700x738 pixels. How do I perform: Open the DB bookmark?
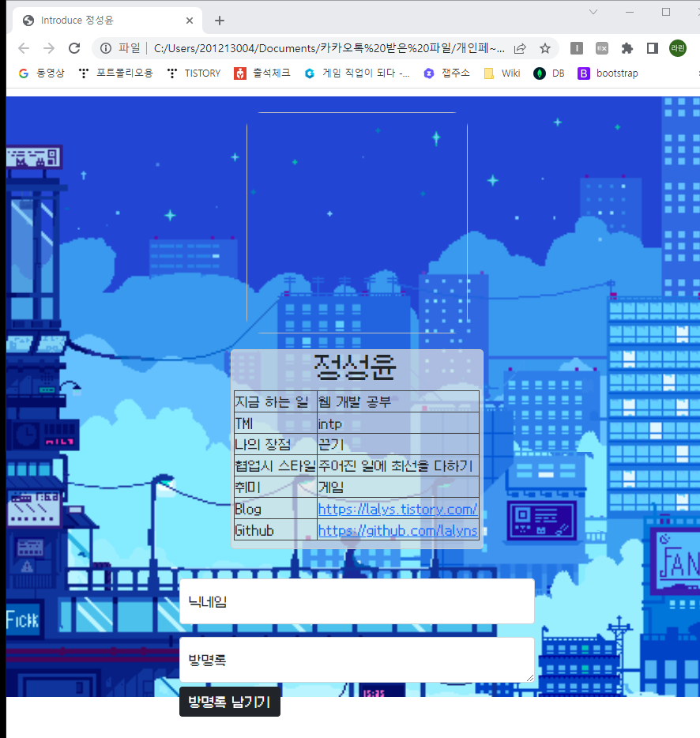point(549,73)
